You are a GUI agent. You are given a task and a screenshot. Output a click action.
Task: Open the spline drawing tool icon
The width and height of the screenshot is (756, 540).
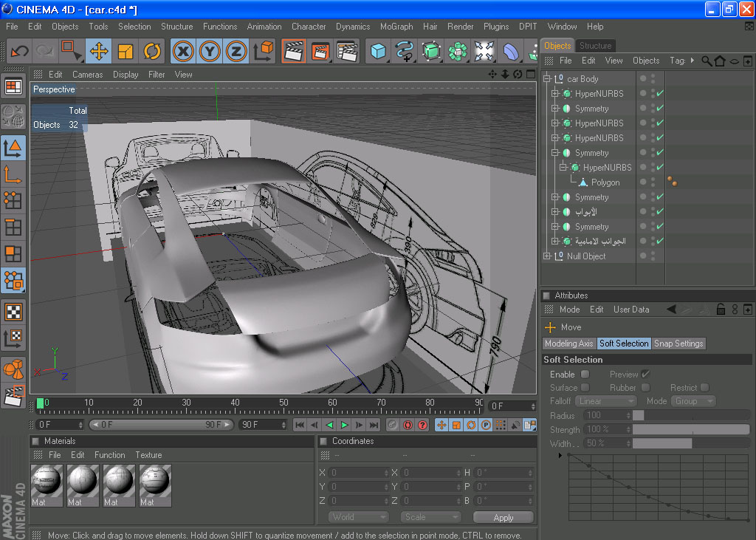point(405,51)
